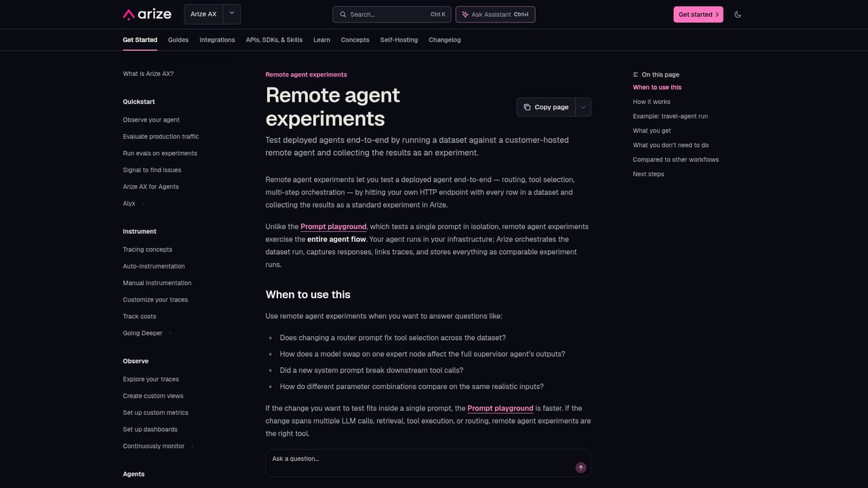
Task: Jump to Compared to other workflows
Action: tap(675, 160)
